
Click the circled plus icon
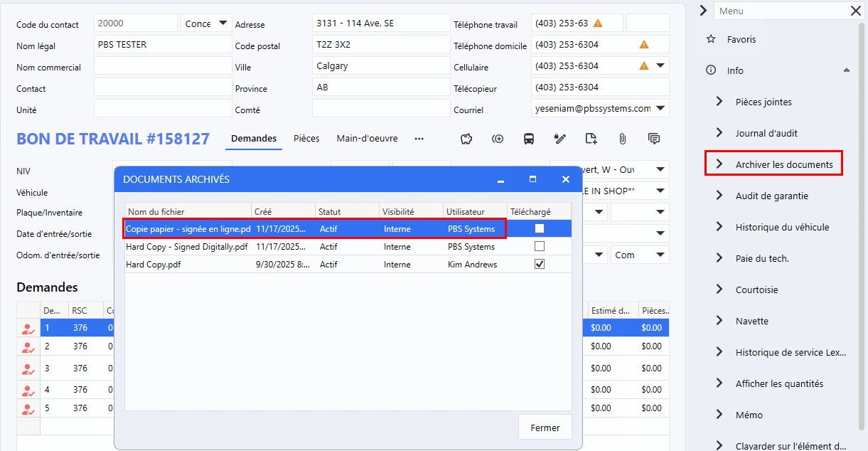pos(498,139)
